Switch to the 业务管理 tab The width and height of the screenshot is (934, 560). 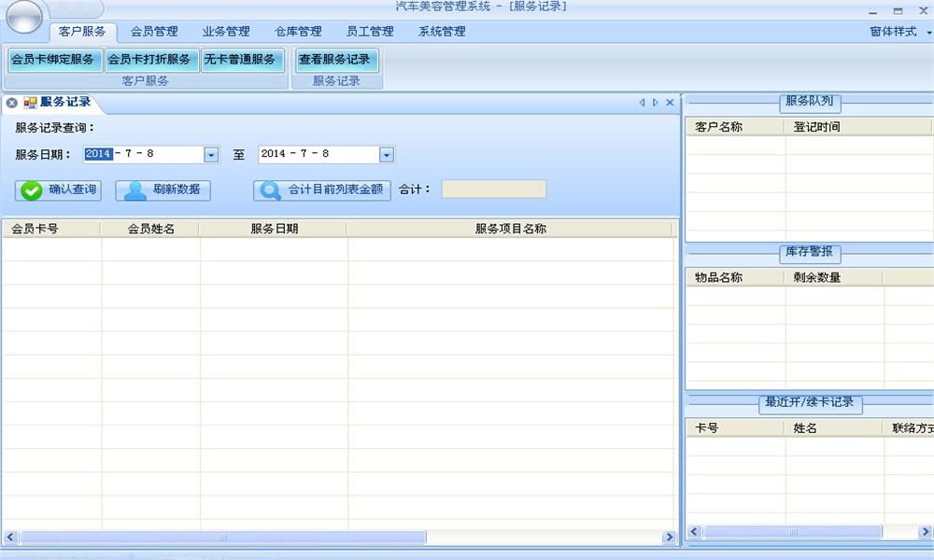[x=226, y=32]
